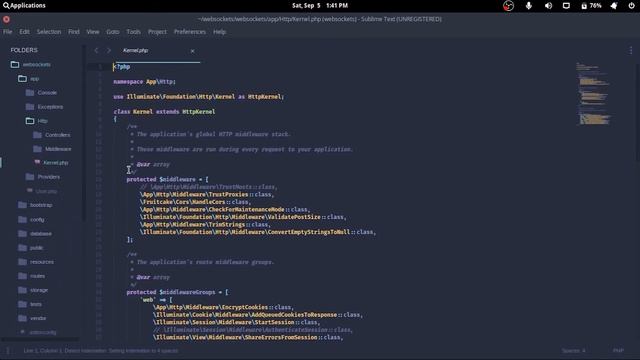Click the OBS recording tray icon
The image size is (640, 360).
508,6
